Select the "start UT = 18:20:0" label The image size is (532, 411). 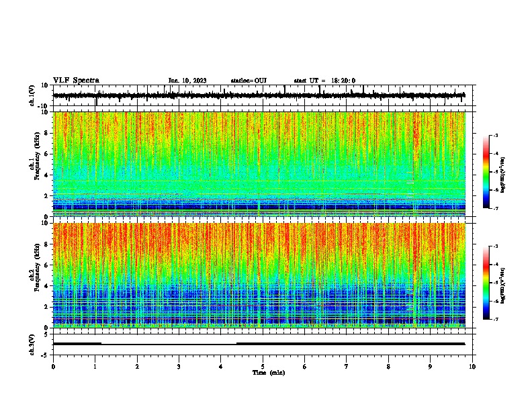[324, 81]
